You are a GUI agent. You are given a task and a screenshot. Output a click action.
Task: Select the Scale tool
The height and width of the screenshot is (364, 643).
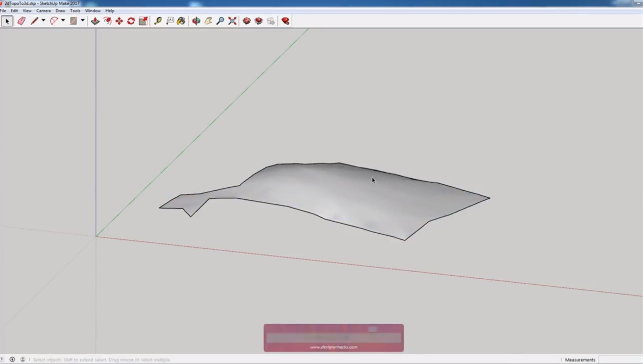143,21
